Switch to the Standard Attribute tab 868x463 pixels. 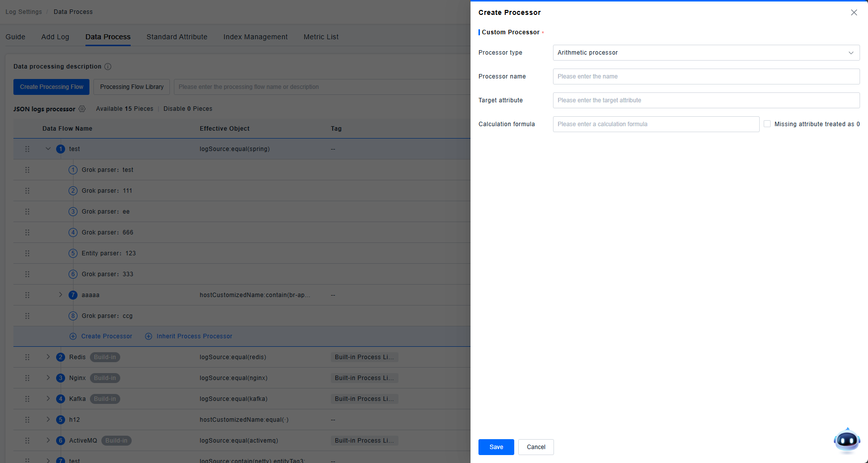(177, 37)
